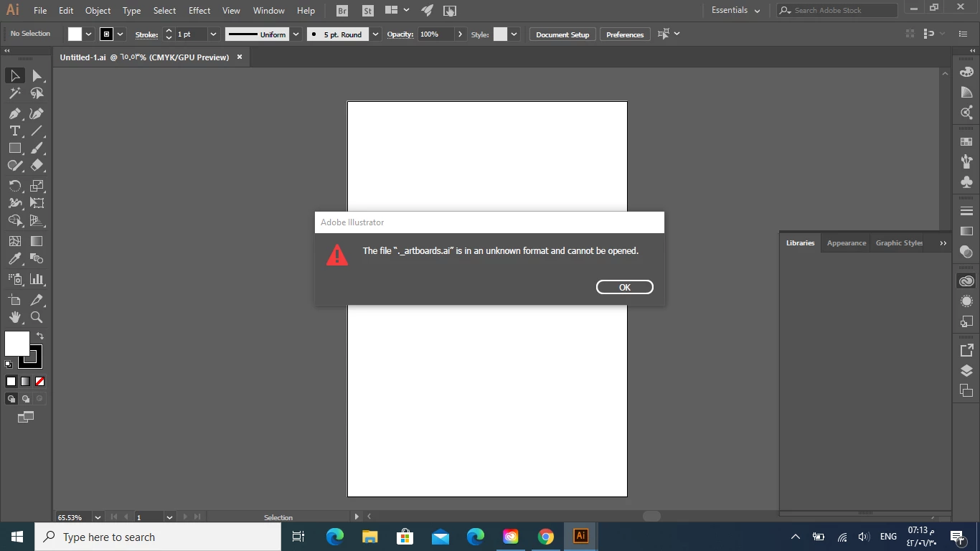Open the 5 pt. Round brush dropdown
Image resolution: width=980 pixels, height=551 pixels.
coord(375,34)
